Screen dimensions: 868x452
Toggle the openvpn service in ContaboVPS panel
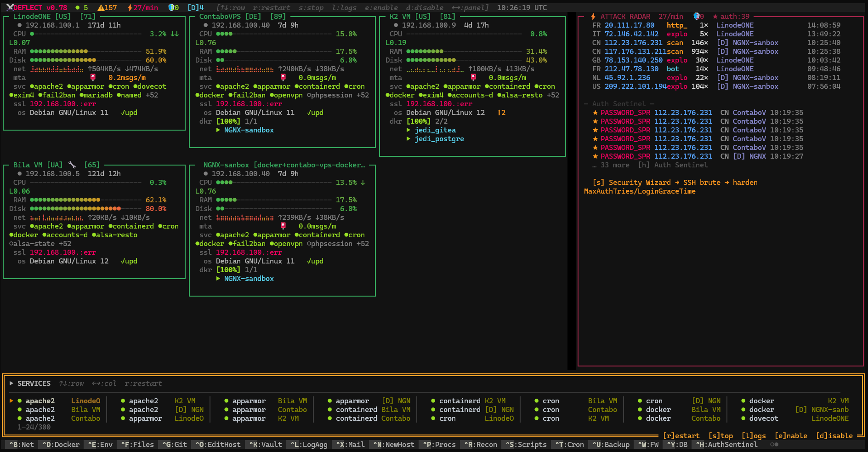coord(286,95)
